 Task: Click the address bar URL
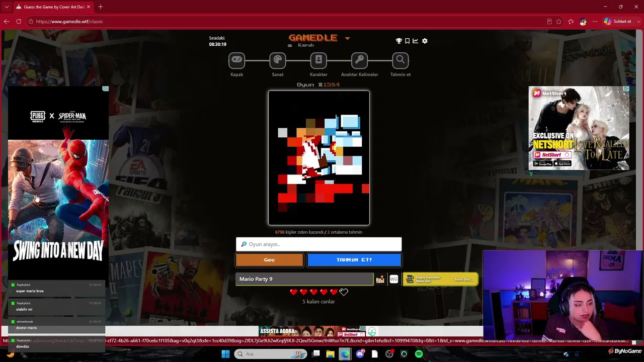[x=69, y=22]
